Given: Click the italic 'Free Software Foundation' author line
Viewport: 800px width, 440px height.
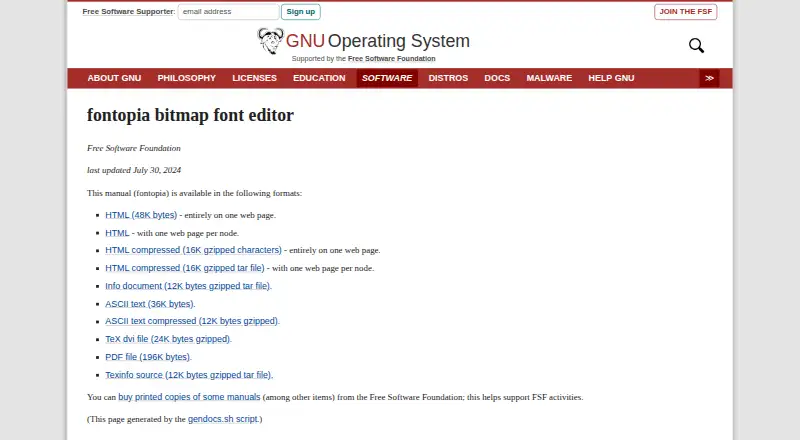Looking at the screenshot, I should point(134,148).
